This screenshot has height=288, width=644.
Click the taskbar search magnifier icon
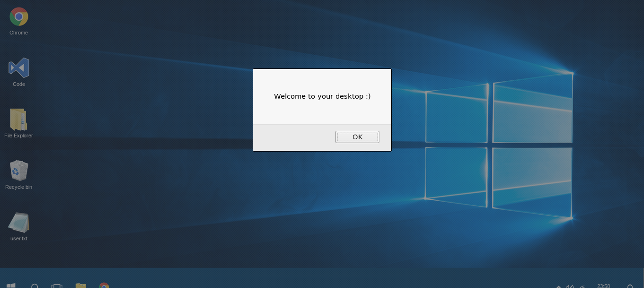point(34,286)
